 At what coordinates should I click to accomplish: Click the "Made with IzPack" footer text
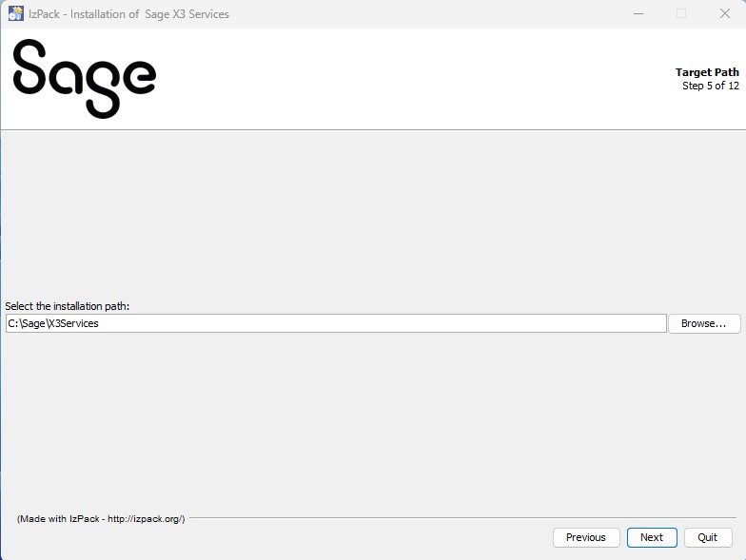[x=101, y=519]
